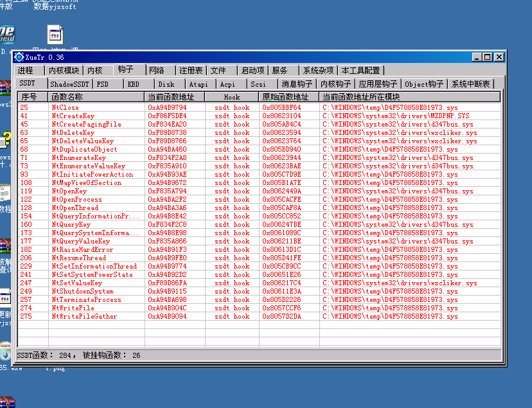Image resolution: width=532 pixels, height=408 pixels.
Task: Select the NtOpenKey row
Action: tap(259, 191)
